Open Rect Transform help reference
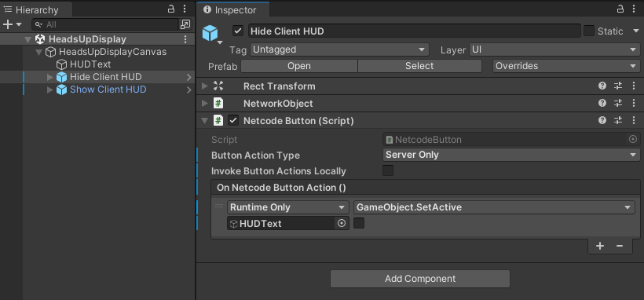The height and width of the screenshot is (300, 644). click(x=602, y=86)
